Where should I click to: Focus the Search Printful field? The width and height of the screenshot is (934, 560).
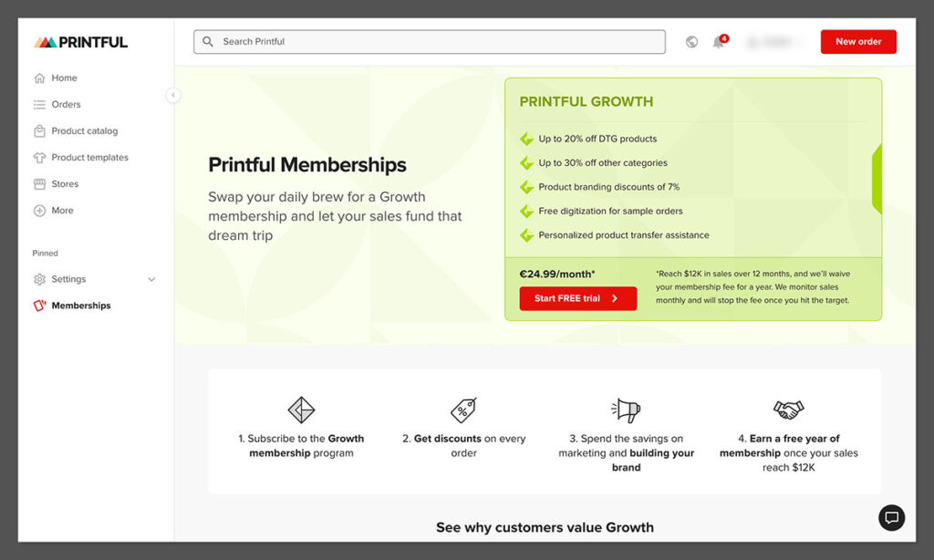[x=430, y=42]
